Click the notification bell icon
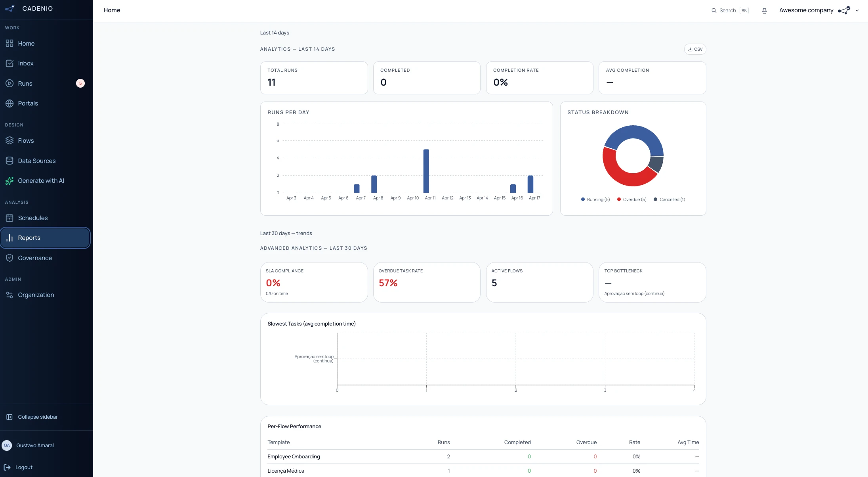868x477 pixels. point(764,11)
